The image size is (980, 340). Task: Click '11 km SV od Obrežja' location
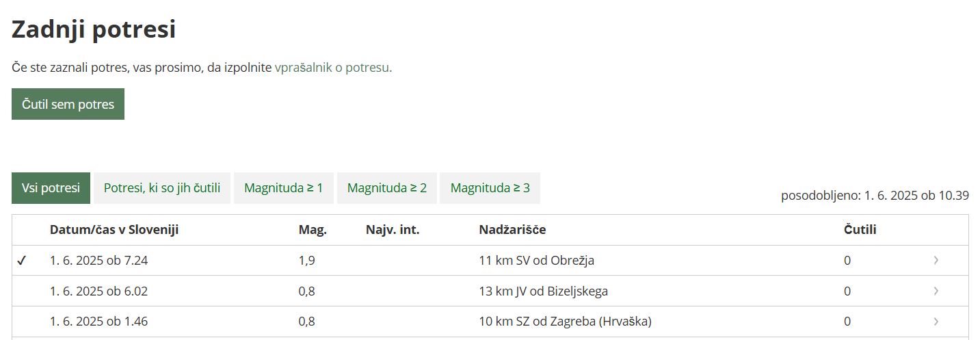[536, 261]
